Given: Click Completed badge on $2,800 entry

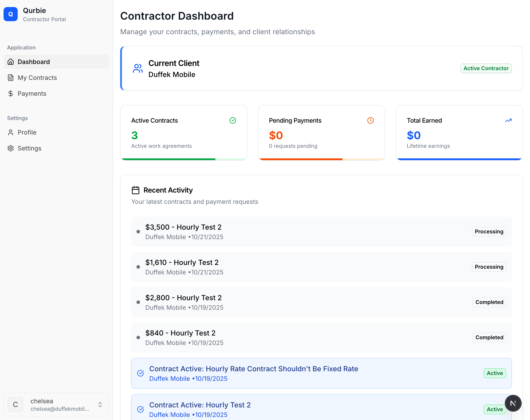Looking at the screenshot, I should 489,302.
